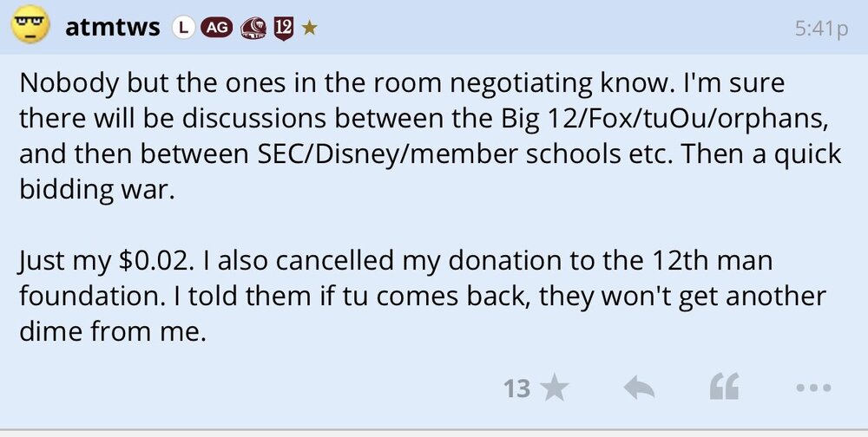This screenshot has height=437, width=868.
Task: Click the circular 'L' badge next to username
Action: [182, 28]
